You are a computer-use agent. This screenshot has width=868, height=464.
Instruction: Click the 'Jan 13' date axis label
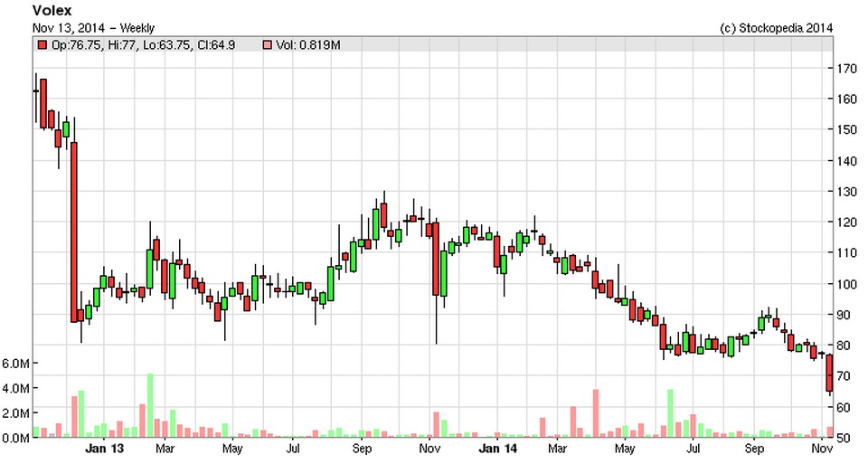coord(104,449)
